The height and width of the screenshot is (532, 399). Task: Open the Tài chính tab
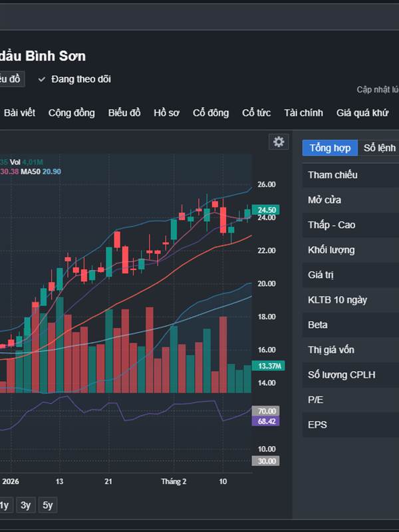[303, 112]
